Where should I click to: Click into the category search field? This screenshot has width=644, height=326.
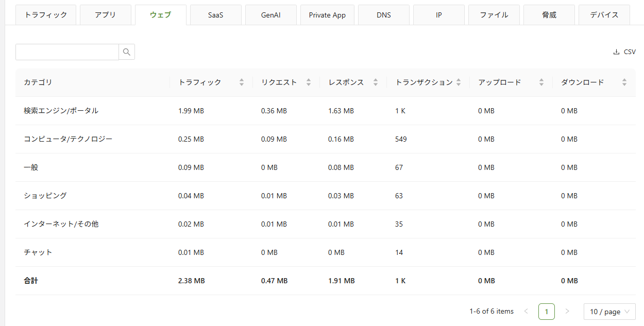(67, 52)
